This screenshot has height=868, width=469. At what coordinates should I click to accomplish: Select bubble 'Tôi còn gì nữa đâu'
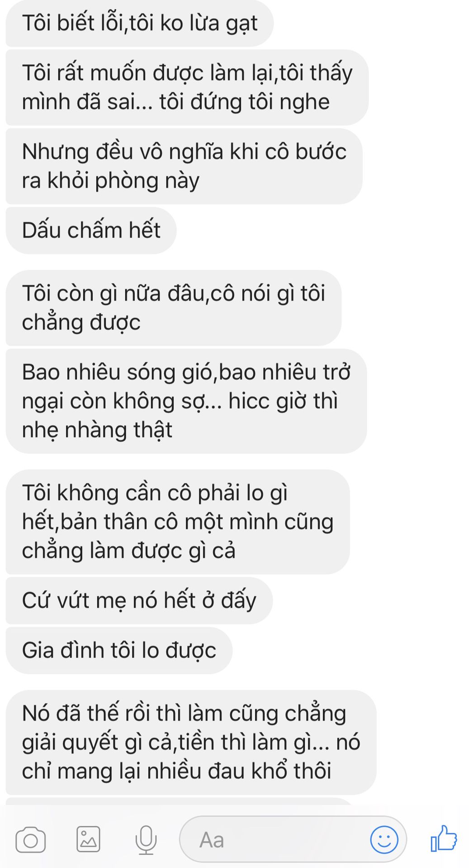point(174,308)
